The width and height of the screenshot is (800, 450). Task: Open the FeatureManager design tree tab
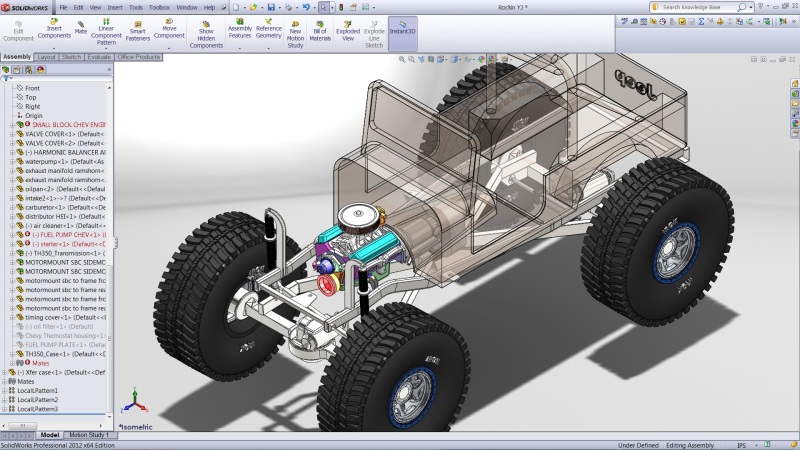(x=6, y=69)
